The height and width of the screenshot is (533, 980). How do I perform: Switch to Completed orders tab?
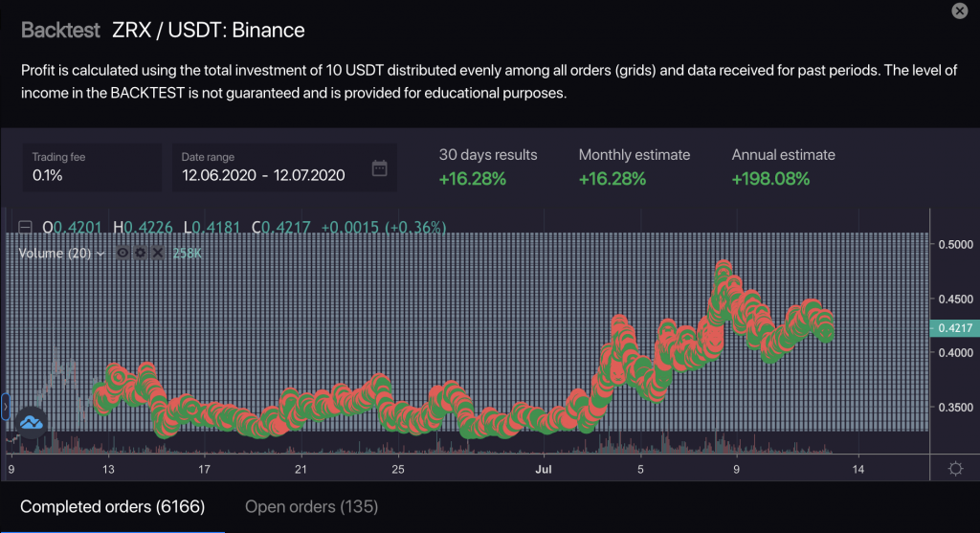112,506
